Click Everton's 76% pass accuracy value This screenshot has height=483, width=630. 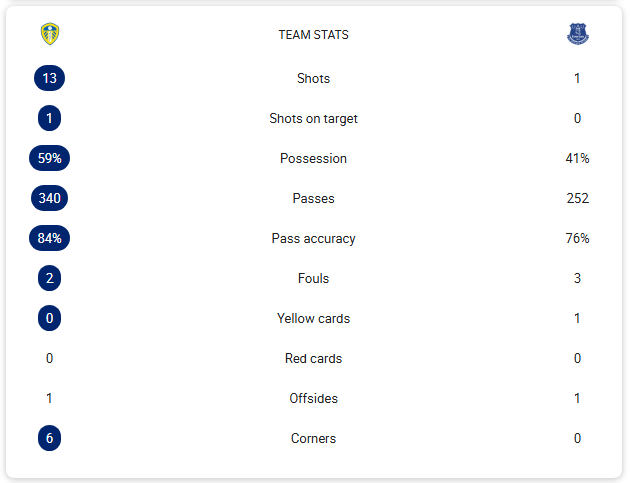click(577, 238)
